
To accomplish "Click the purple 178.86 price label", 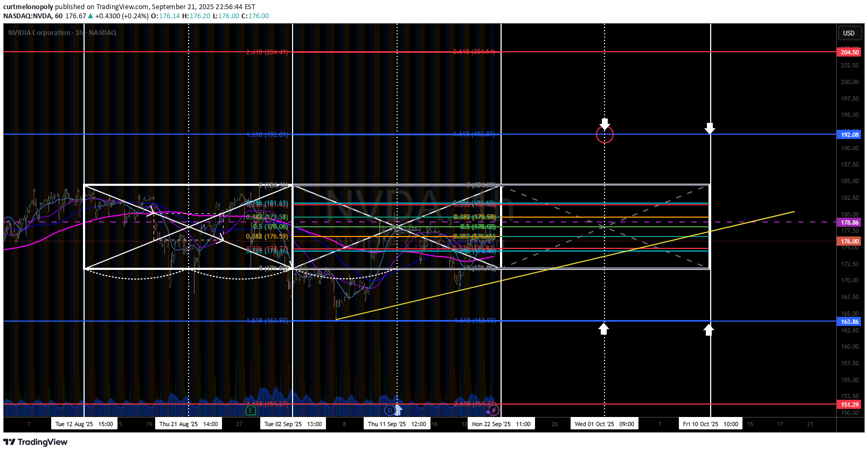I will (x=850, y=222).
